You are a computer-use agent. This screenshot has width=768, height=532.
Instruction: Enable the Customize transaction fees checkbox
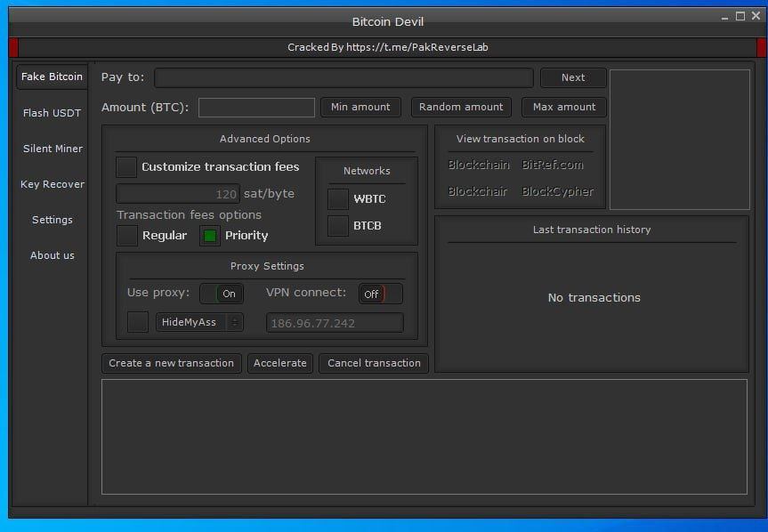point(126,167)
